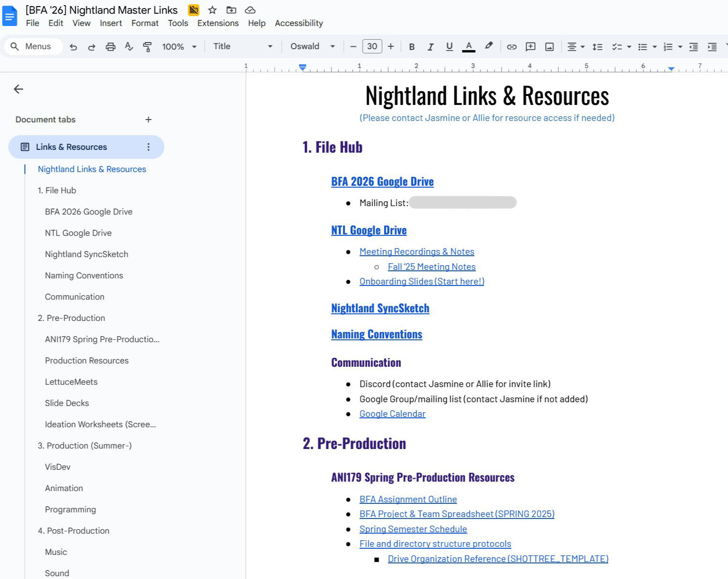
Task: Click the Print icon in toolbar
Action: pos(110,47)
